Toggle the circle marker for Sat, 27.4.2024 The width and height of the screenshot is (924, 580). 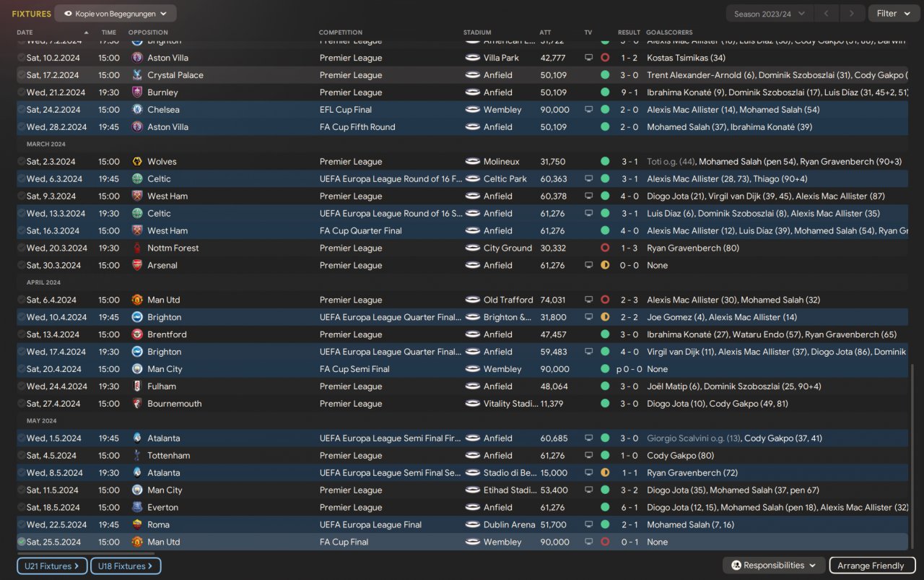pos(22,404)
